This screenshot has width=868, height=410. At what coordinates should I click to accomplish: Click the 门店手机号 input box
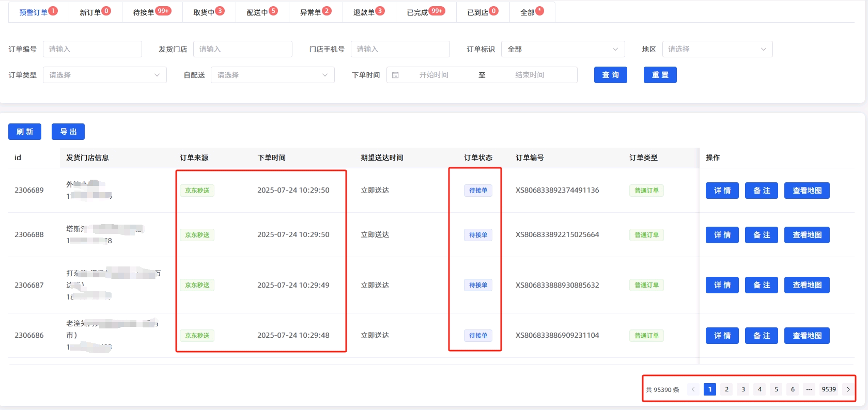pos(400,49)
